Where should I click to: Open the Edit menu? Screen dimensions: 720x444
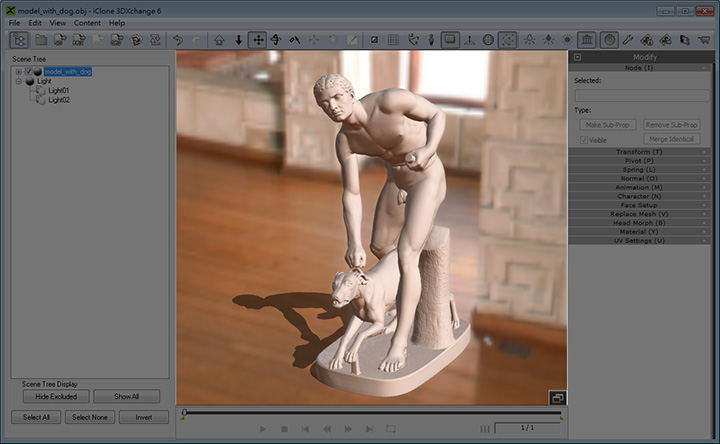click(35, 23)
